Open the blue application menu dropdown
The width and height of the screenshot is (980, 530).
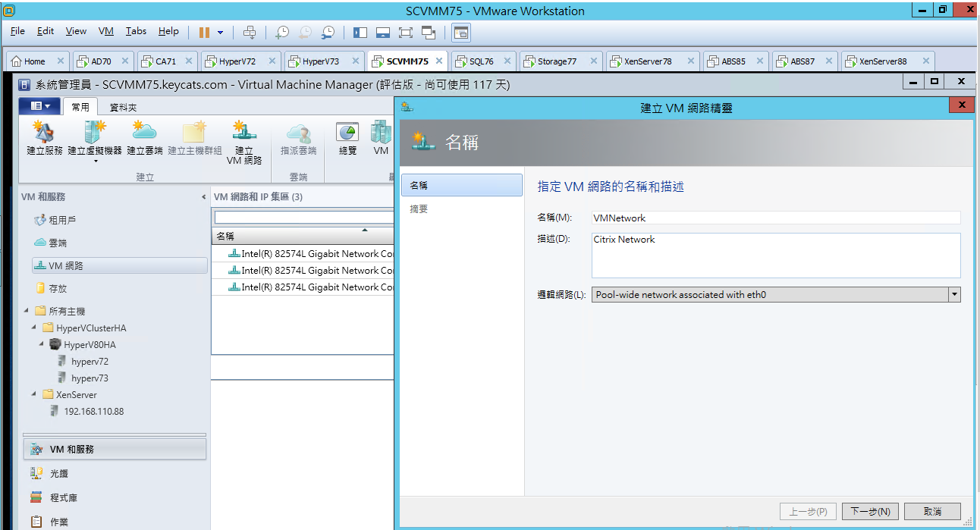click(39, 106)
